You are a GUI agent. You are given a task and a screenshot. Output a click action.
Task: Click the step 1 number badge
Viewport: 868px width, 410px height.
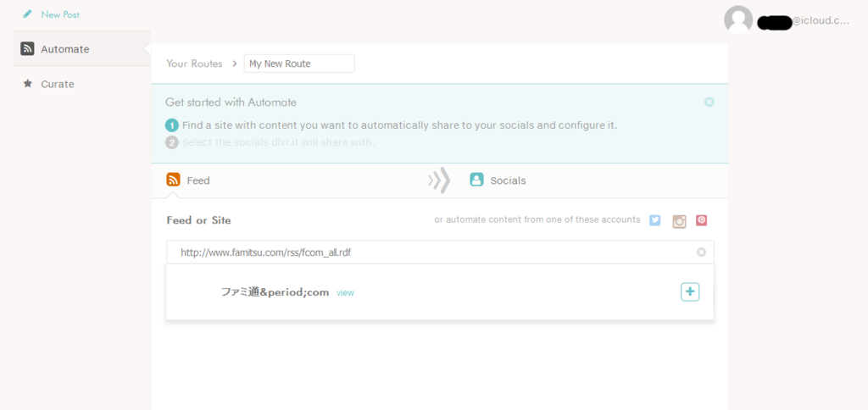tap(172, 125)
